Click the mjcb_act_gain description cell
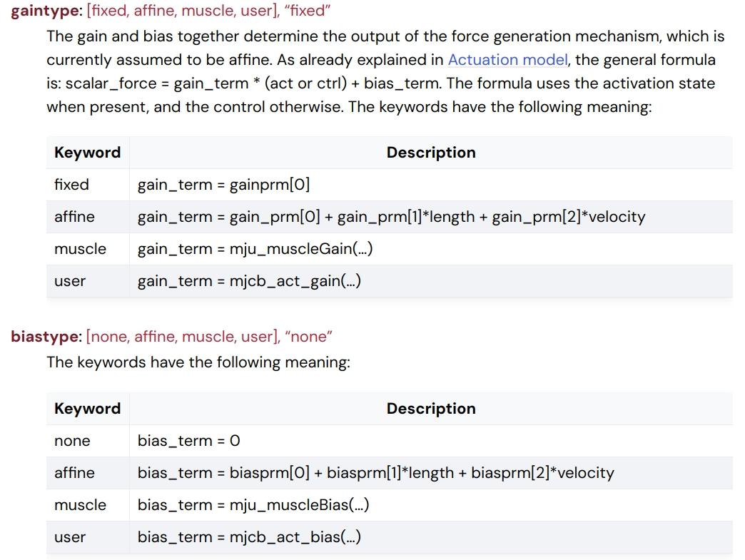 pyautogui.click(x=249, y=281)
